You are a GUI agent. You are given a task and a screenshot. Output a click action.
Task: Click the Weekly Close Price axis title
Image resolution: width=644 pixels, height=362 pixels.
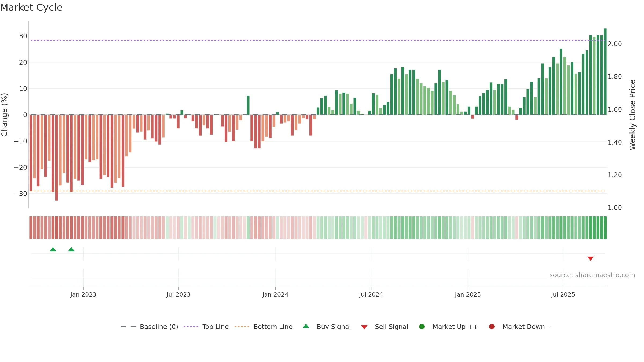[632, 115]
